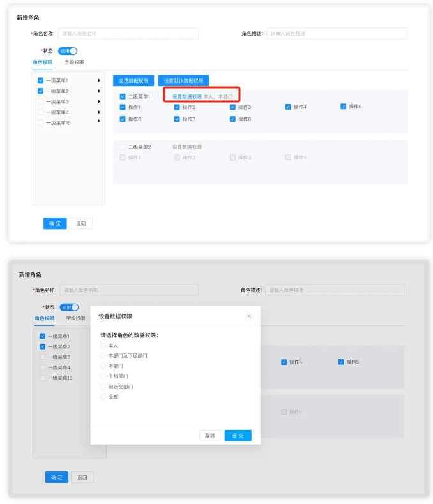Uncheck 一级菜单1 on the dimmed page behind the dialog
Viewport: 433px width, 504px height.
point(42,336)
